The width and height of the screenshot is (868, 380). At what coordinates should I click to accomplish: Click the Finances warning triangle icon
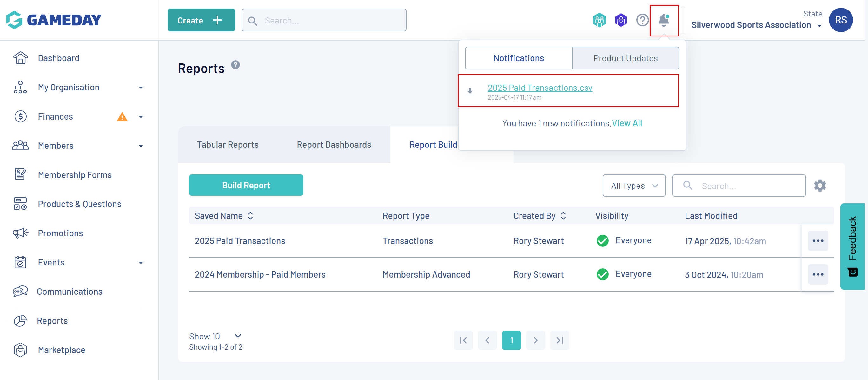(x=122, y=117)
